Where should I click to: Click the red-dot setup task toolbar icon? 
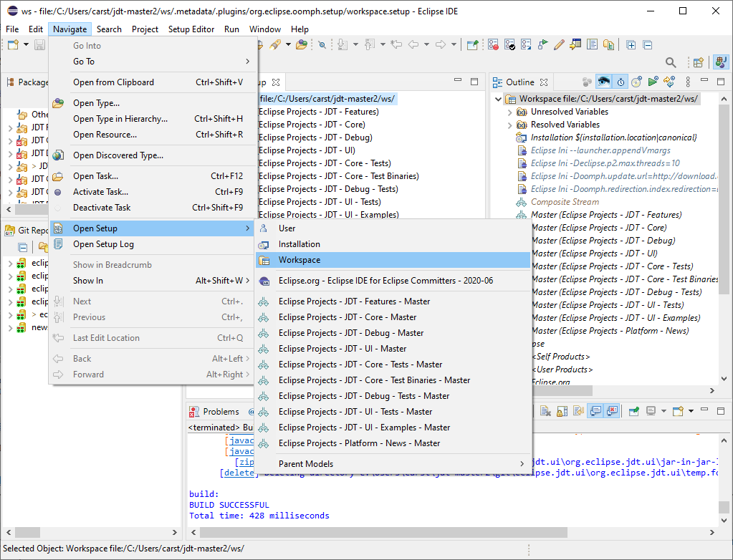point(493,45)
